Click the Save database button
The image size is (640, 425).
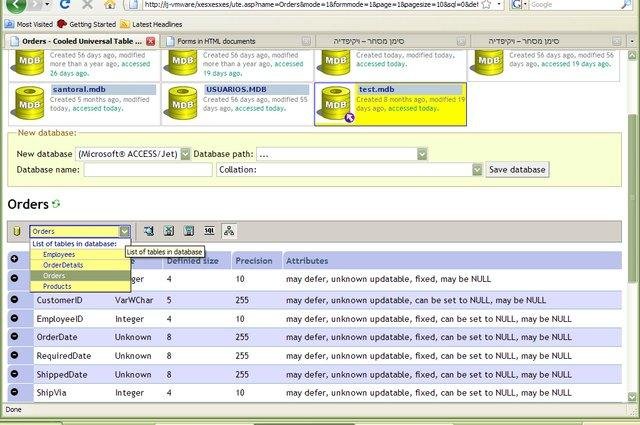[x=517, y=169]
